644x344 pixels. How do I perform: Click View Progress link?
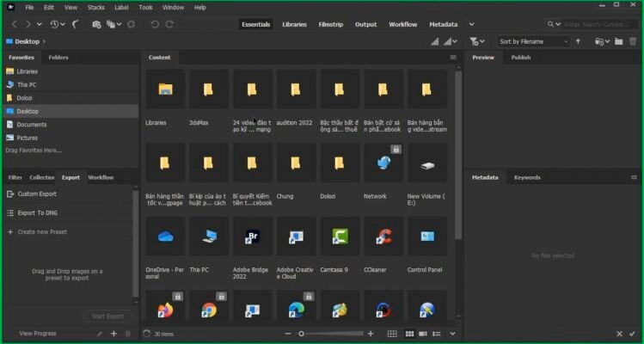click(38, 334)
